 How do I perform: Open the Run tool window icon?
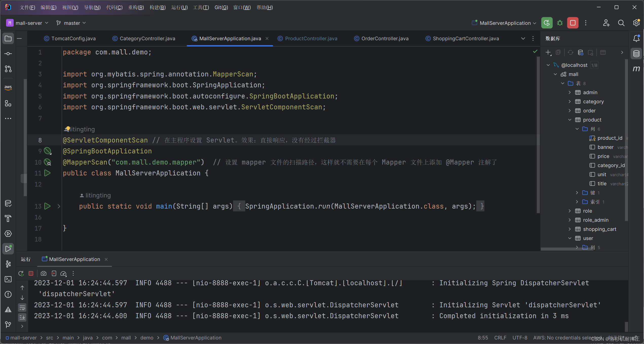[8, 249]
